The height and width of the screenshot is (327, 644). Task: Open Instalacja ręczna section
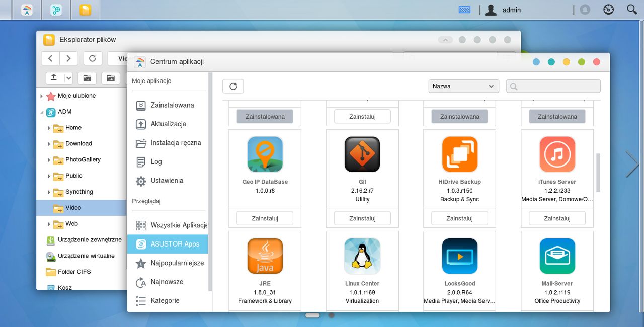pos(168,143)
